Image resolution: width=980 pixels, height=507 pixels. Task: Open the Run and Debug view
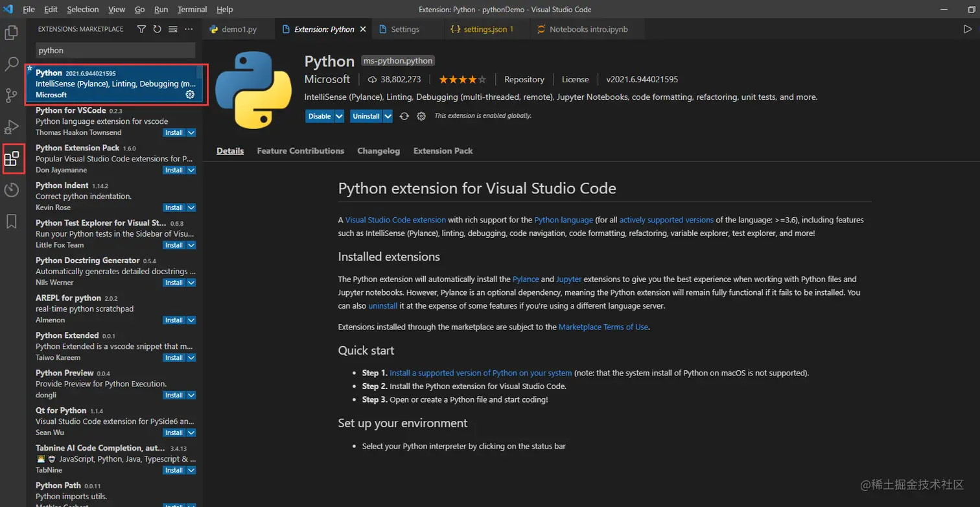point(12,127)
